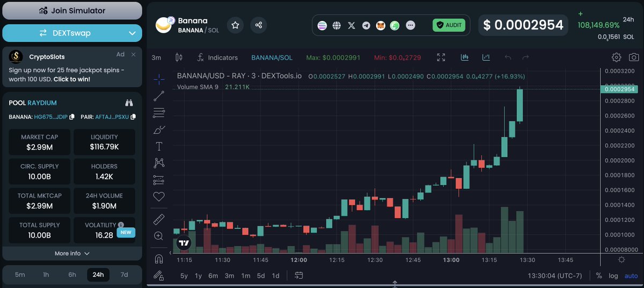Open the AUDIT report button
Viewport: 644px width, 288px height.
pyautogui.click(x=449, y=25)
